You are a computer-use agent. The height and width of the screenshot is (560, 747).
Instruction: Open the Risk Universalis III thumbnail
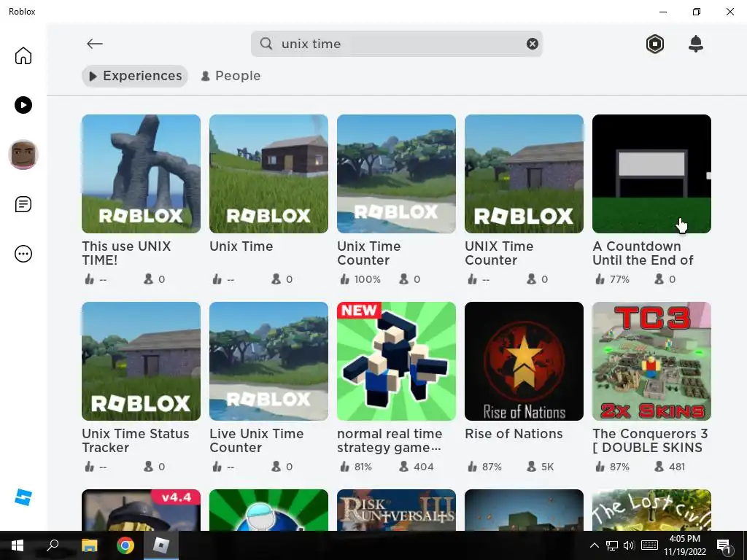396,510
